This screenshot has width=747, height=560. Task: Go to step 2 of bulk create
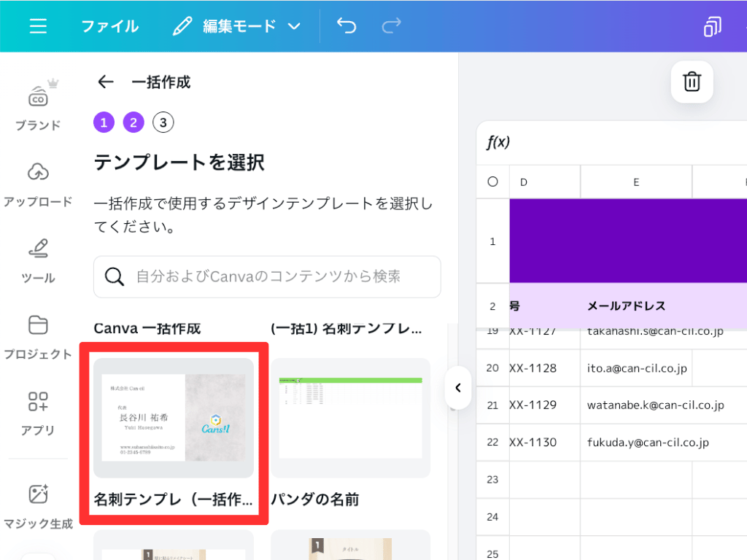pos(133,122)
